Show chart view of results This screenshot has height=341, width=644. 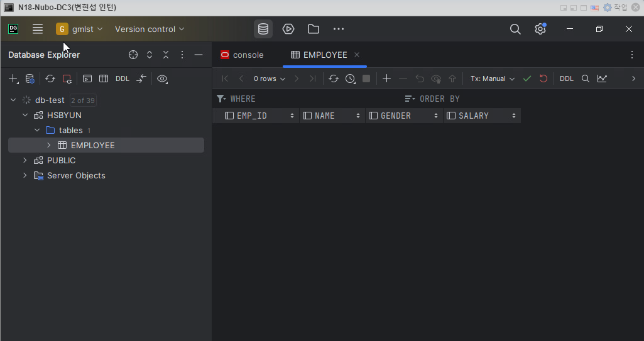pyautogui.click(x=602, y=78)
